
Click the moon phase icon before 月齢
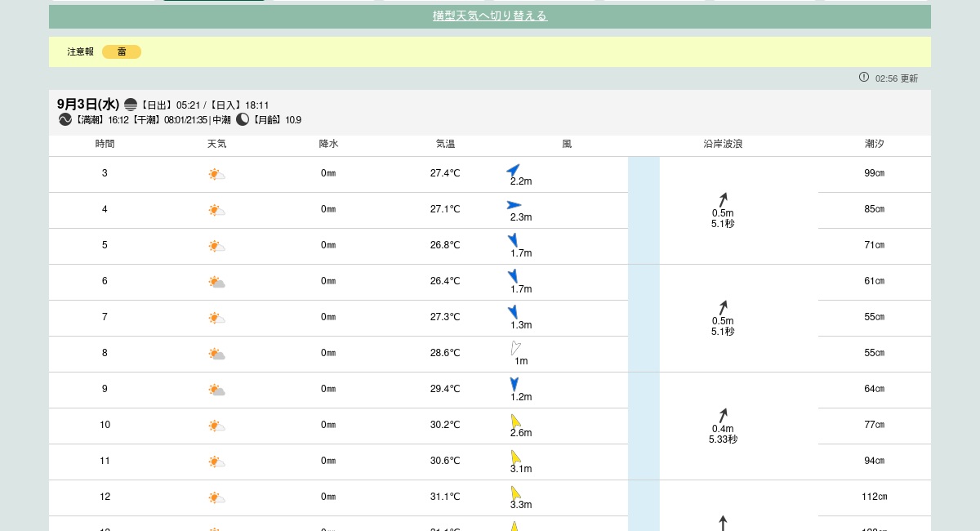pyautogui.click(x=243, y=120)
